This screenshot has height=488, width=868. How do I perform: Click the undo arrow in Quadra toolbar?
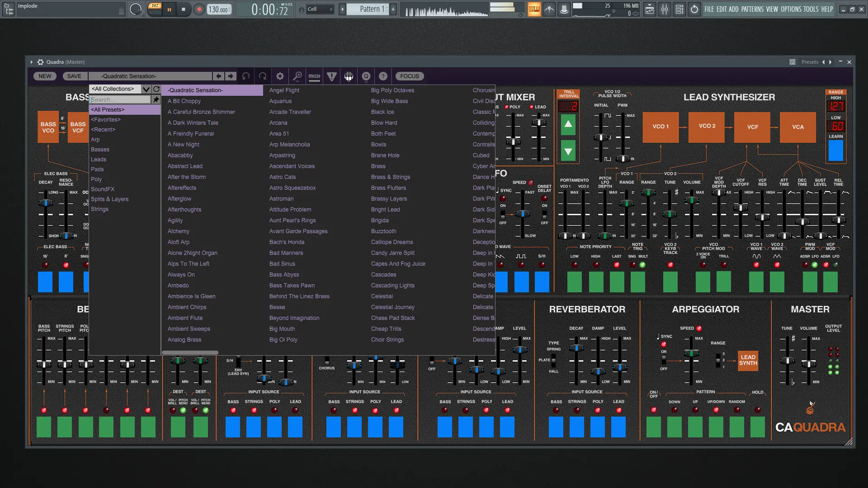[x=246, y=76]
